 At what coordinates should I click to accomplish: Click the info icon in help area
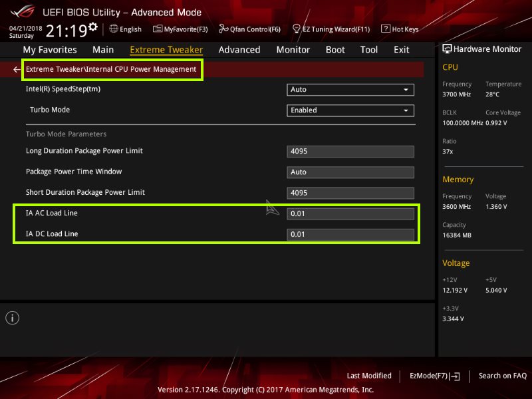click(x=12, y=318)
